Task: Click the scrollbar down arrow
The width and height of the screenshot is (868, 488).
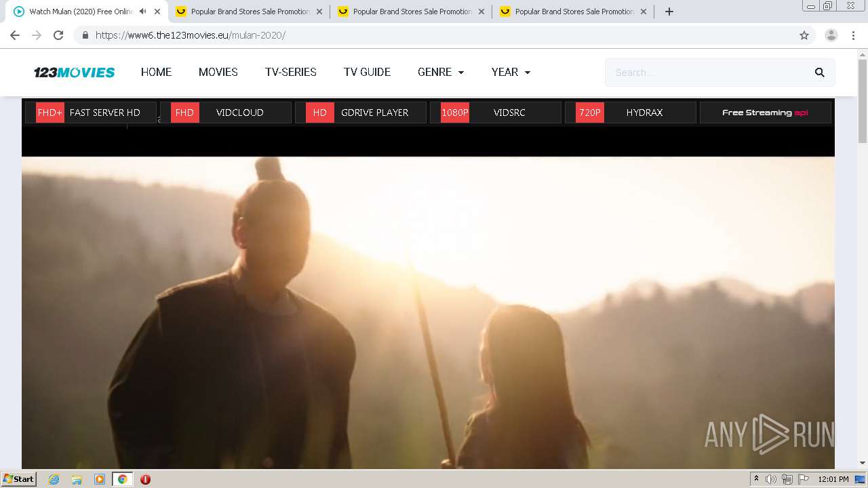Action: coord(863,463)
